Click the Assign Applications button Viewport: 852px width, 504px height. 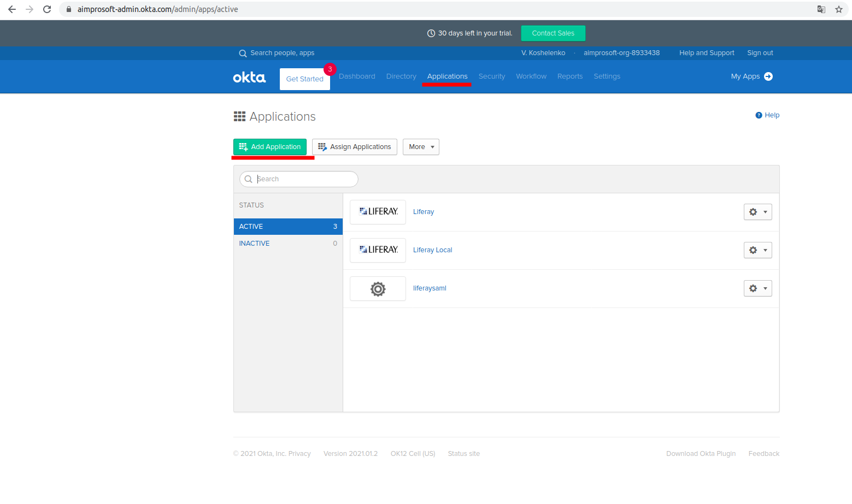point(355,147)
